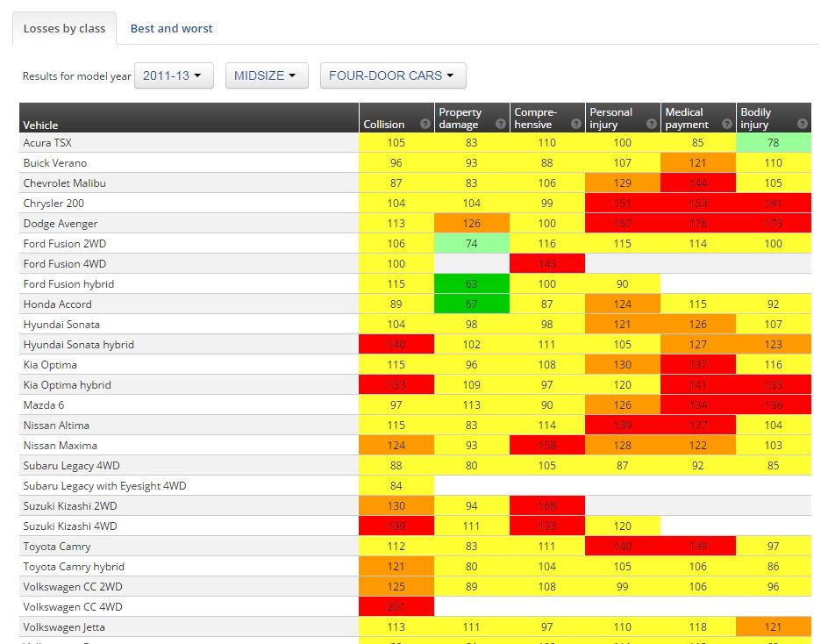The height and width of the screenshot is (644, 828).
Task: Click Subaru Legacy 4WD collision value 88
Action: coord(396,465)
